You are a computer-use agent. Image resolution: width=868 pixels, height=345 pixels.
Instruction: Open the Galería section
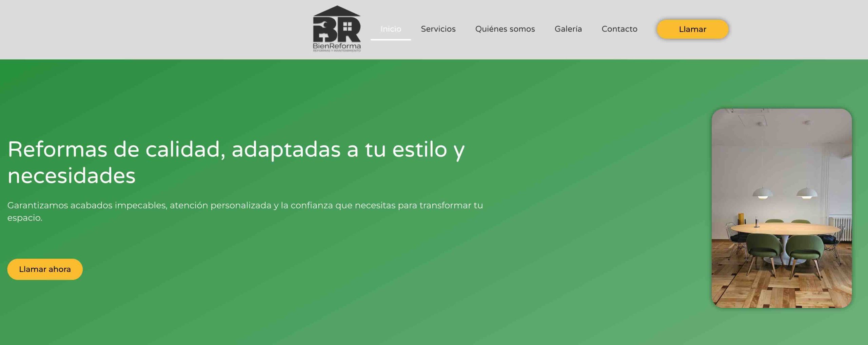click(568, 29)
